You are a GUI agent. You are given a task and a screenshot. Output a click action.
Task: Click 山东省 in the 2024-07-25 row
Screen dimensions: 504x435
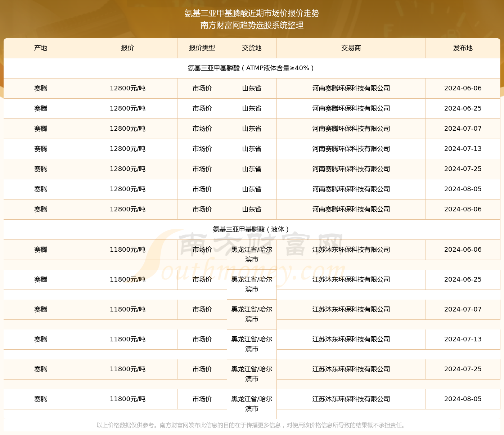tap(252, 169)
